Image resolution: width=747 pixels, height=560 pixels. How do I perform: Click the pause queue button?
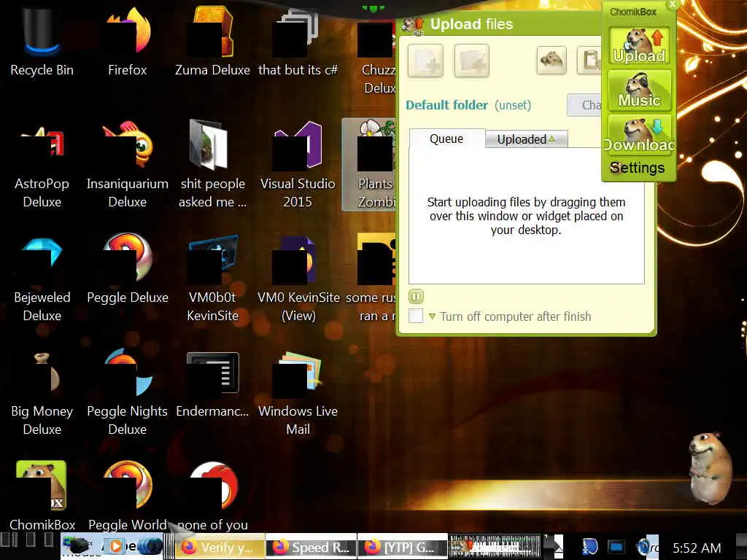coord(416,297)
